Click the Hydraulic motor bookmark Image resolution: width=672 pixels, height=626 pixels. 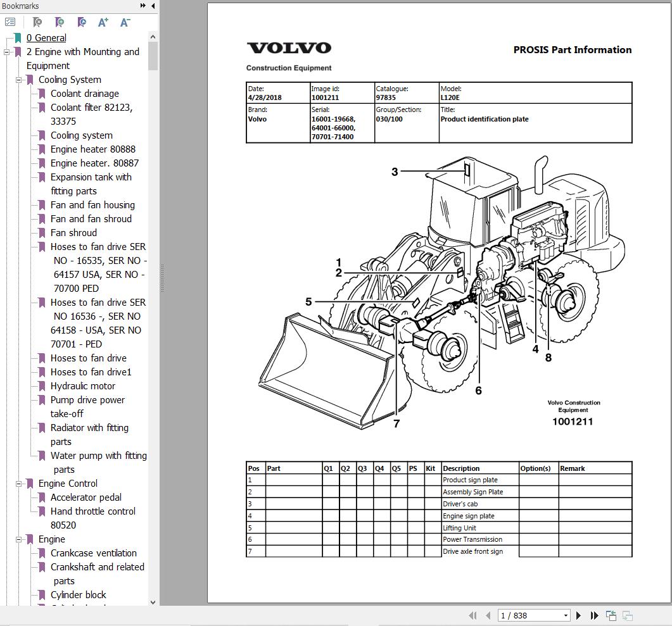[x=82, y=386]
